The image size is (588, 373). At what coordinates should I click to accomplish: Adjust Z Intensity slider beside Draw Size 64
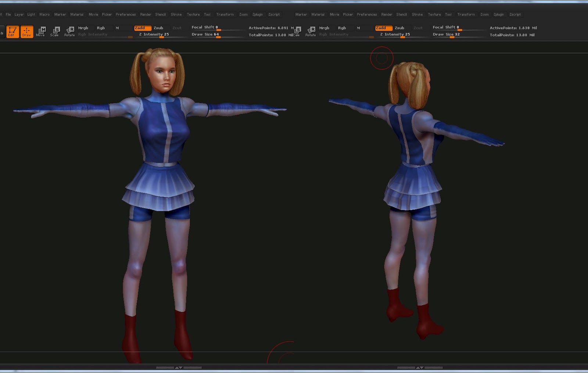tap(161, 35)
